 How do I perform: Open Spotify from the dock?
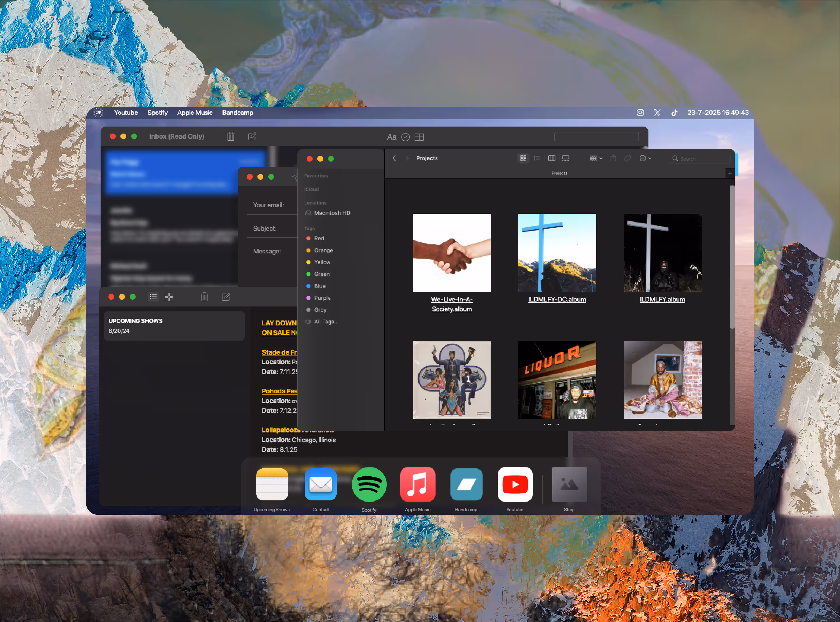pyautogui.click(x=369, y=485)
